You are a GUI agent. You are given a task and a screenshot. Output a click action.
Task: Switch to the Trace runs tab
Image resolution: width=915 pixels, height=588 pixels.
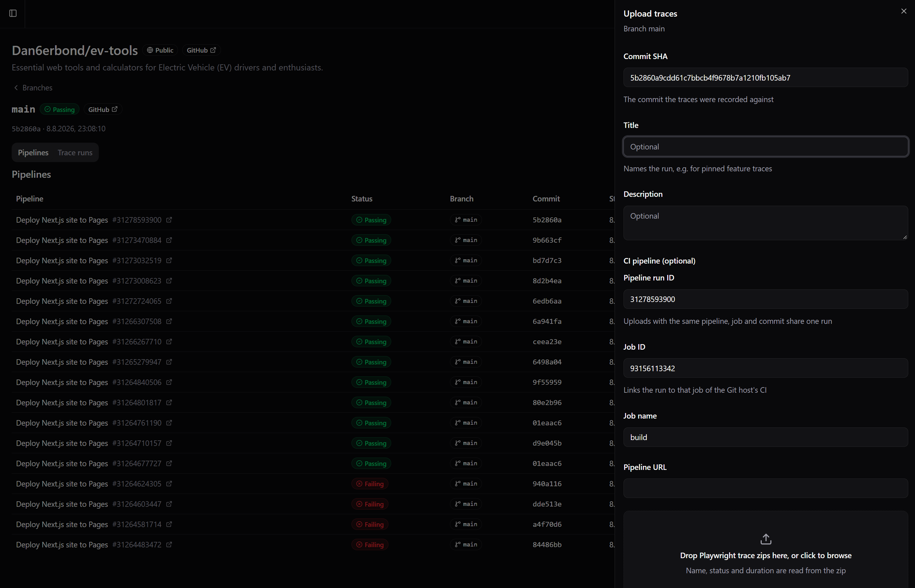click(75, 153)
